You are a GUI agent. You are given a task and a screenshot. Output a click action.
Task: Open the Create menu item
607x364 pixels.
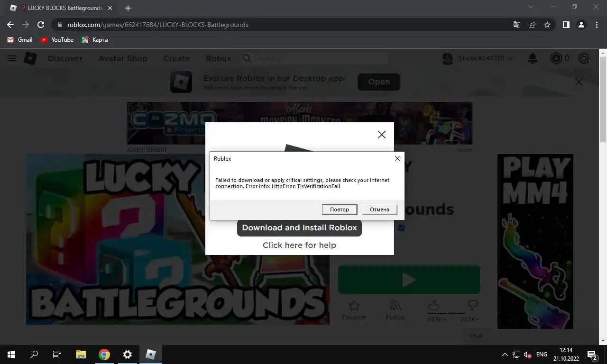[x=176, y=58]
